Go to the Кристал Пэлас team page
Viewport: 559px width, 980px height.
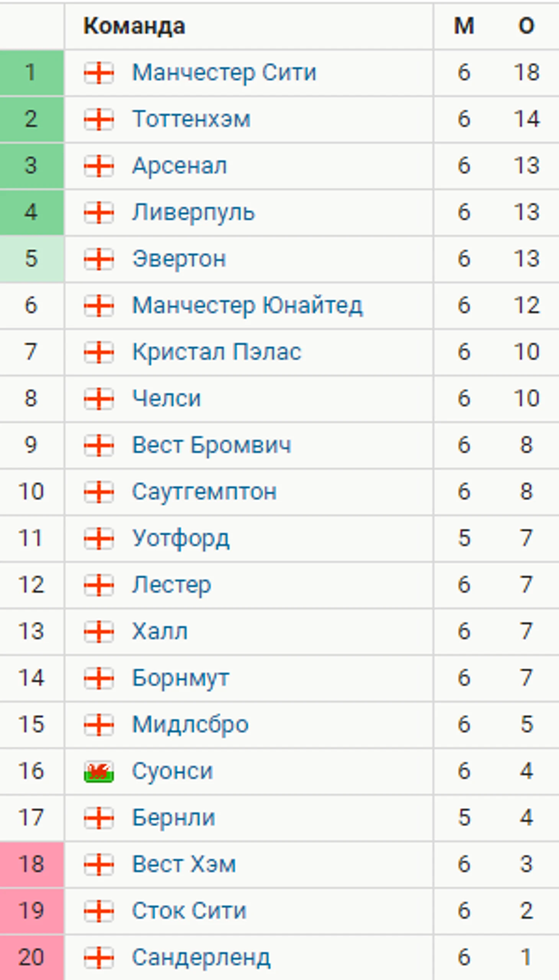[x=217, y=352]
